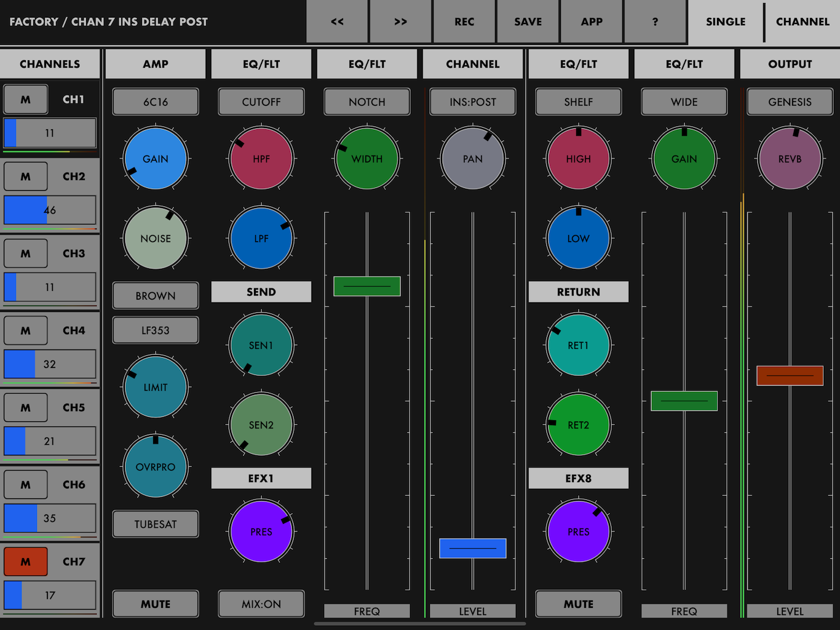The width and height of the screenshot is (840, 630).
Task: Click the blue channel LEVEL fader handle
Action: [x=473, y=548]
